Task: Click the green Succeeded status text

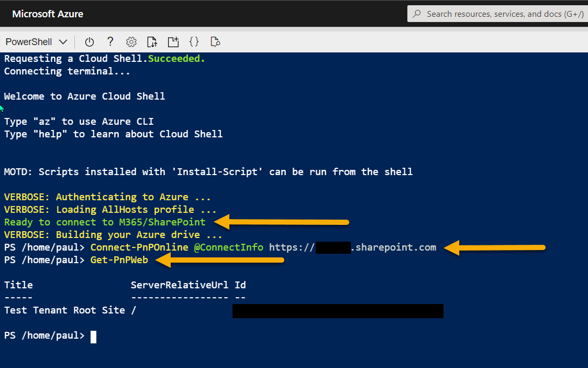Action: (176, 59)
